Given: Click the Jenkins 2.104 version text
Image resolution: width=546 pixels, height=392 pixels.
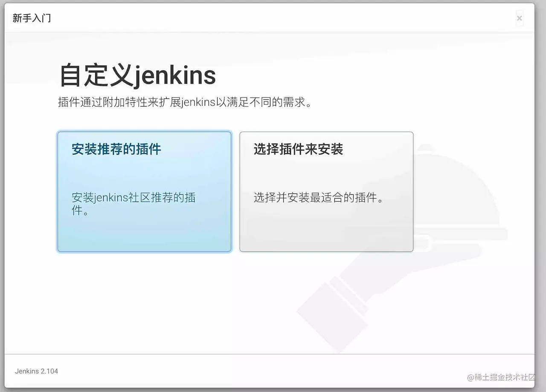Looking at the screenshot, I should click(x=37, y=371).
